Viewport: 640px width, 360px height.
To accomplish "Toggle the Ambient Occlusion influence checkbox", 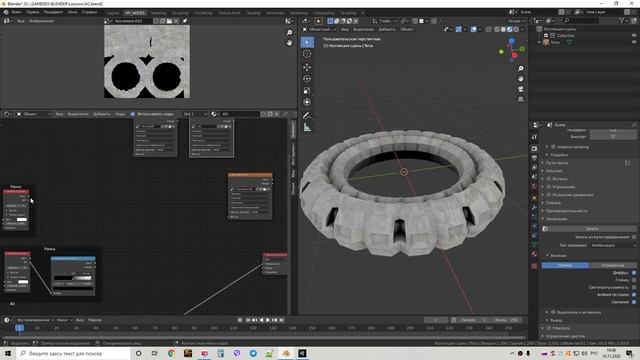I will pos(634,295).
